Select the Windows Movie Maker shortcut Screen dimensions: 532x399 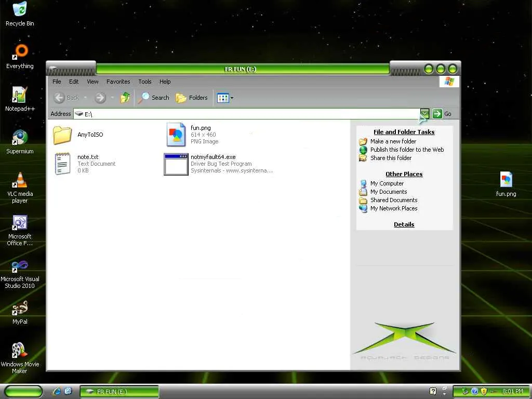pos(20,358)
